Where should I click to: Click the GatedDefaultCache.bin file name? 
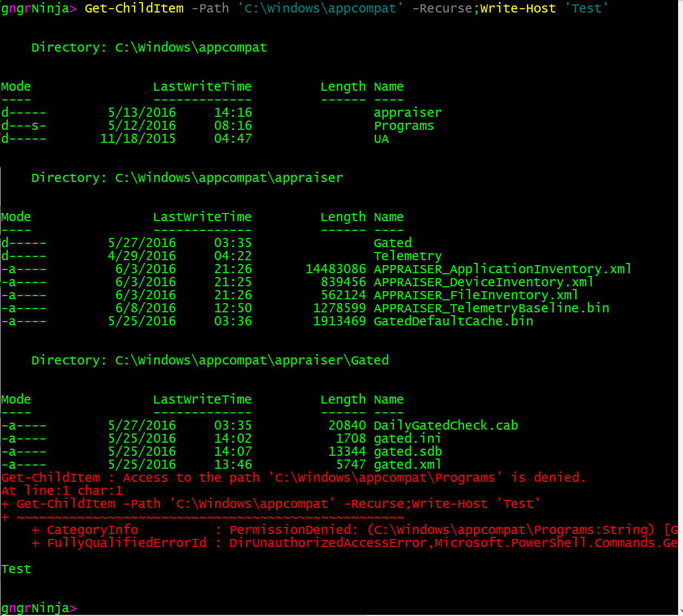point(453,321)
